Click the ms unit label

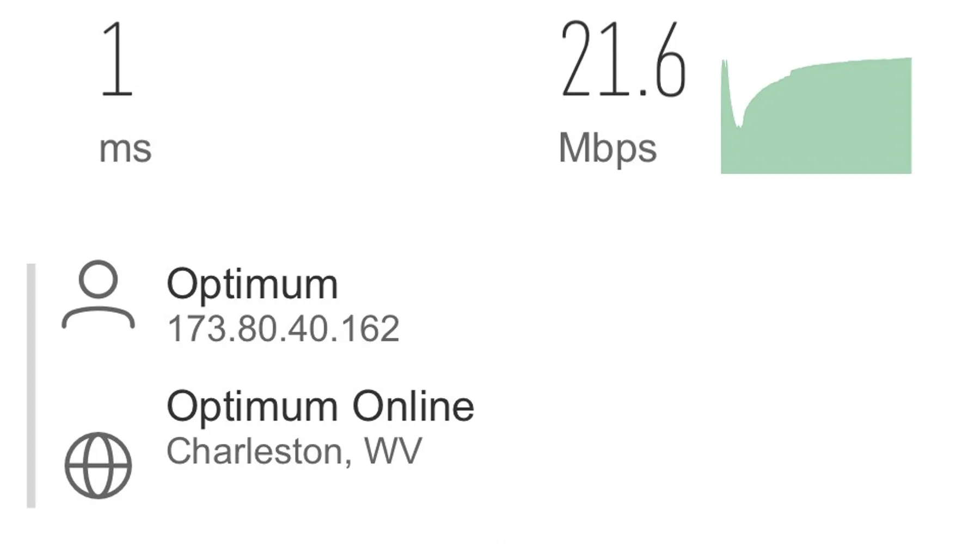pos(125,150)
